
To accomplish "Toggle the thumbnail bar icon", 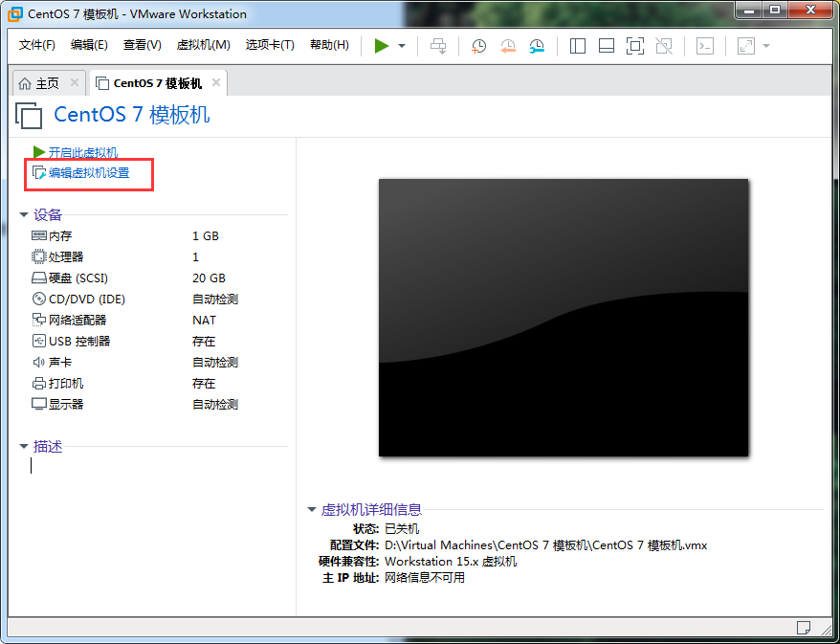I will 607,46.
